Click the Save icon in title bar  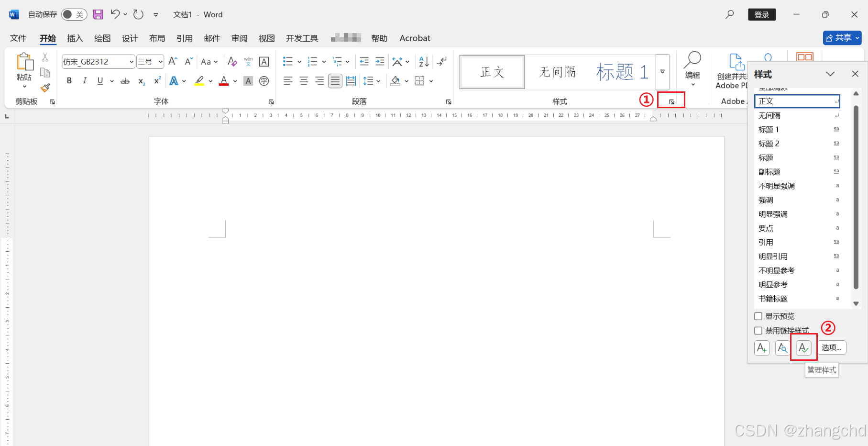pos(98,14)
